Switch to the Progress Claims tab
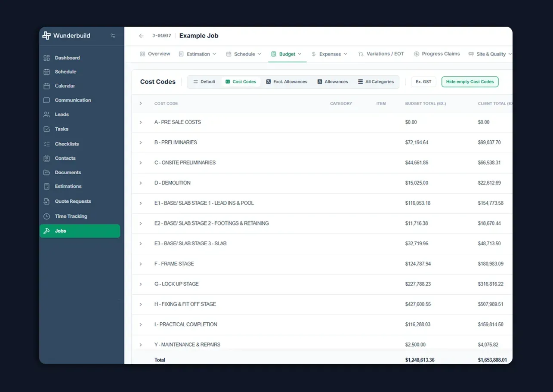Viewport: 553px width, 392px height. pos(437,54)
